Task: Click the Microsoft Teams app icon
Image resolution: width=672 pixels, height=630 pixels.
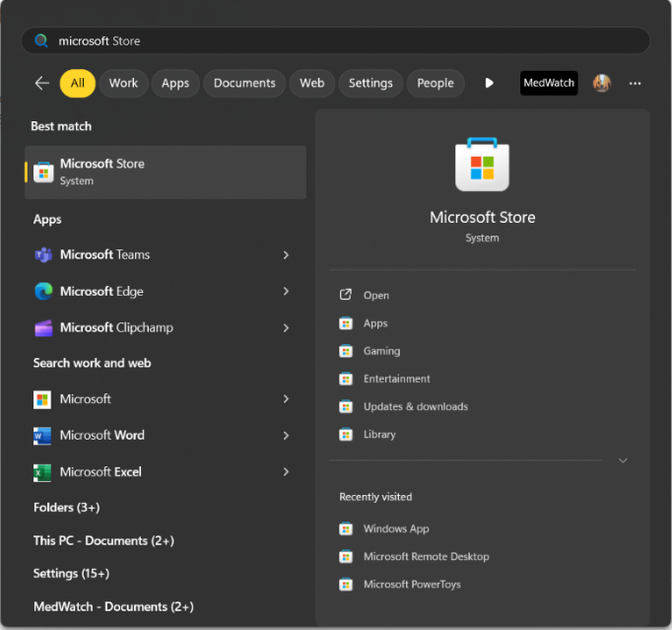Action: click(x=43, y=255)
